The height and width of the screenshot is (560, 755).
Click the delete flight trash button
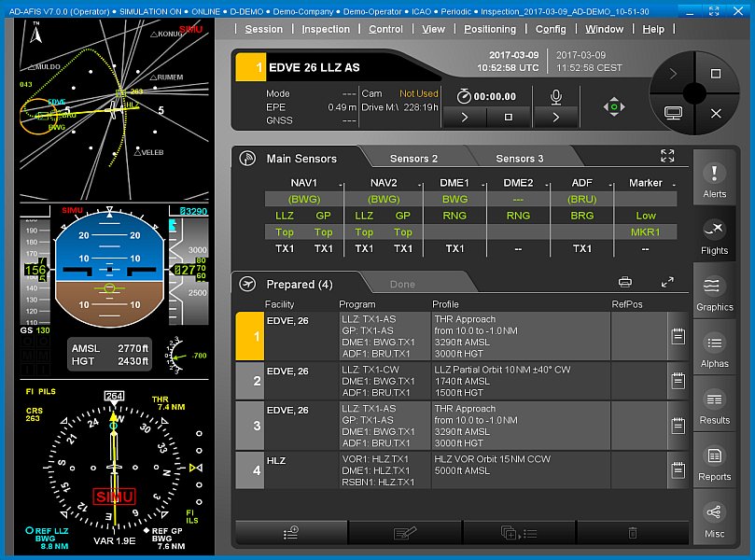(x=633, y=533)
